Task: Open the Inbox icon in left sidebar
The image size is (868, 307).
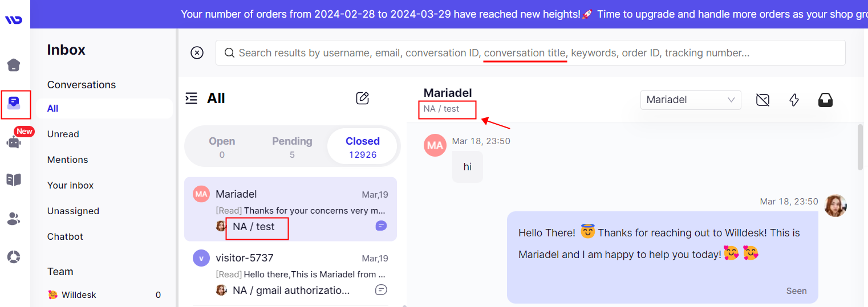Action: (14, 103)
